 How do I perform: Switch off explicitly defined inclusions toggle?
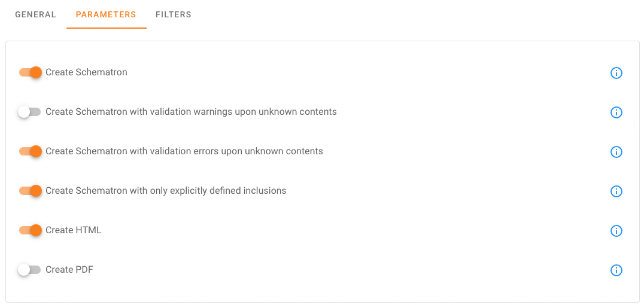click(30, 191)
